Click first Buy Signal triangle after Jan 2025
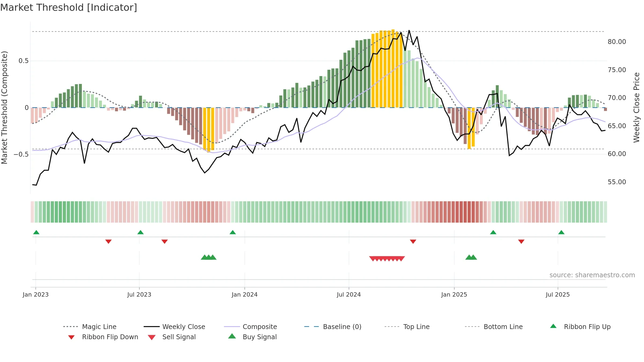This screenshot has width=644, height=362. 469,257
